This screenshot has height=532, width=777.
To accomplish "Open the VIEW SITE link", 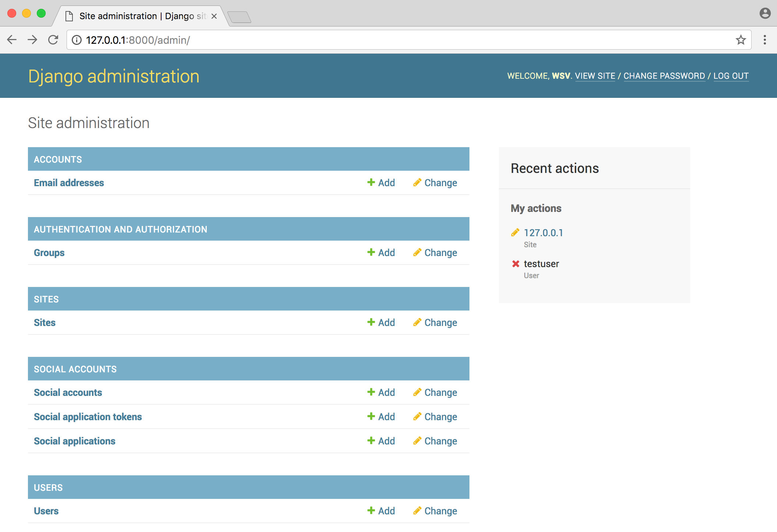I will click(x=595, y=76).
